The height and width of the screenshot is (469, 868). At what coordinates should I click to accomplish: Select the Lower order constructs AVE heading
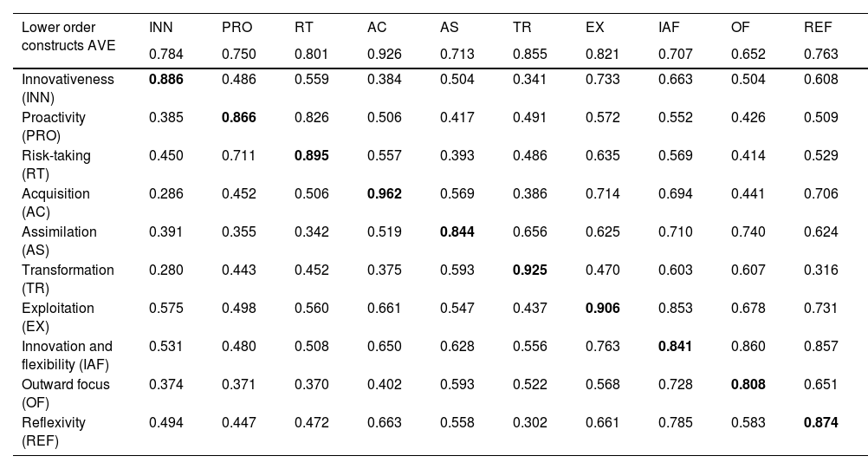pos(68,36)
